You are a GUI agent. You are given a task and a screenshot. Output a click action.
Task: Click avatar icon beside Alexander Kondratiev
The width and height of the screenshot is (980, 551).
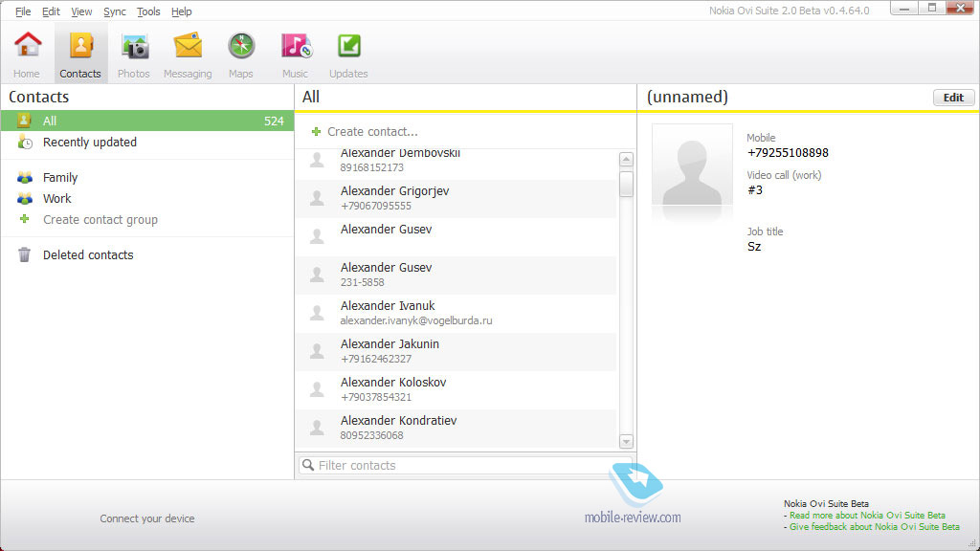[x=318, y=428]
